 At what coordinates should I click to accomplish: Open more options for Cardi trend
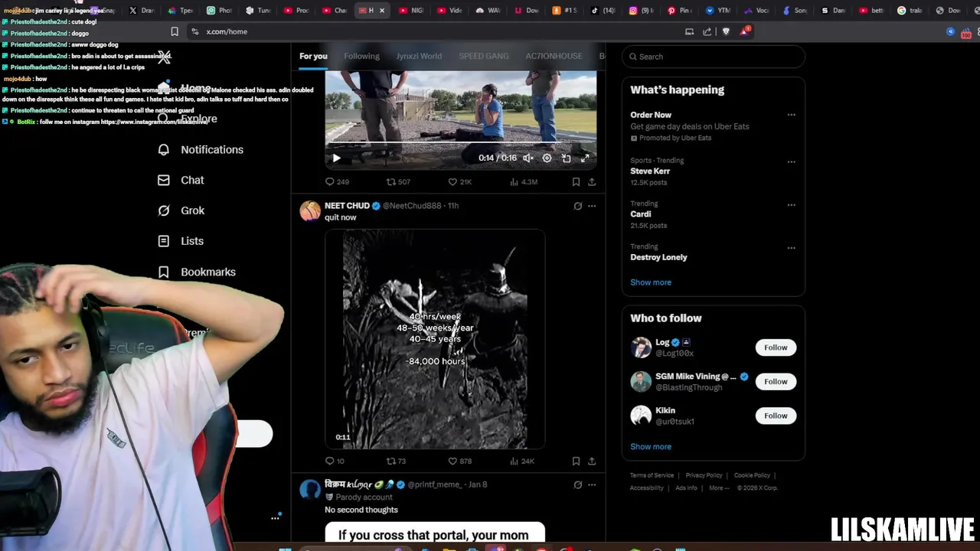coord(791,204)
